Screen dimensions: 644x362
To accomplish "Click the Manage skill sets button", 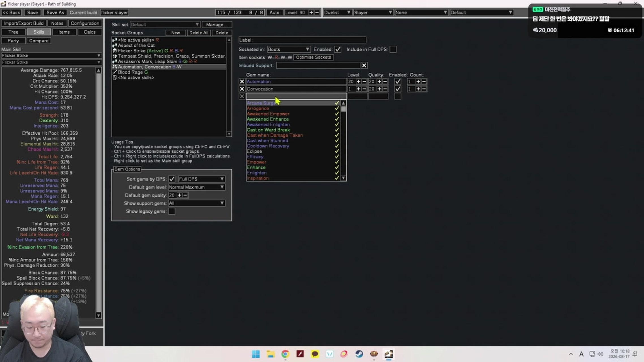I will click(217, 25).
